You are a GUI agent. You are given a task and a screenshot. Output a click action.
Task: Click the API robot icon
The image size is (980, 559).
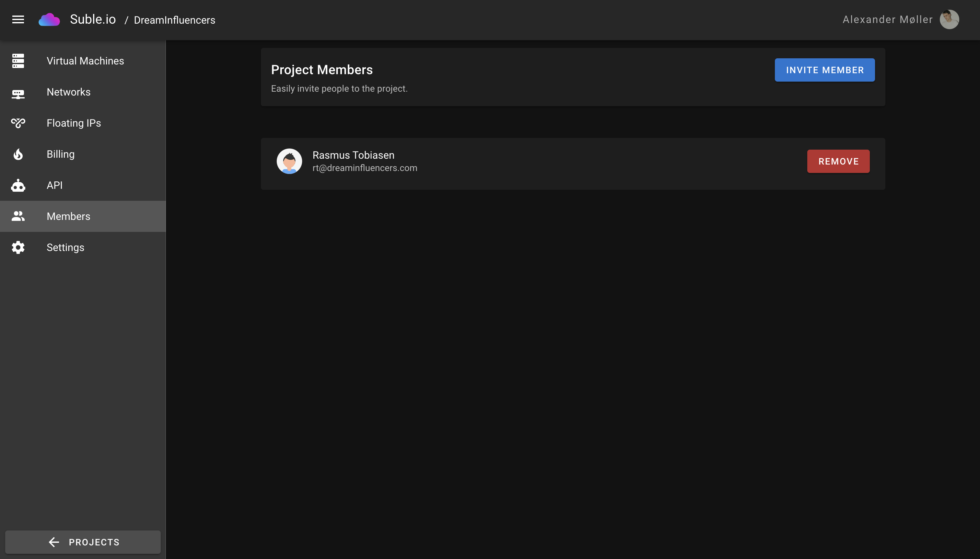18,185
